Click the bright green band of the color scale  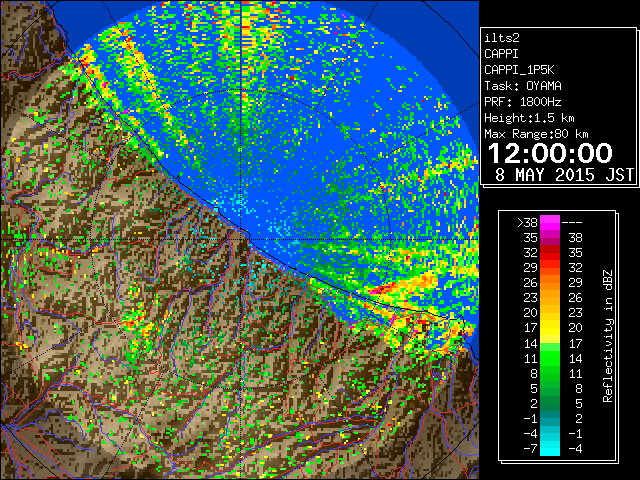pos(550,359)
